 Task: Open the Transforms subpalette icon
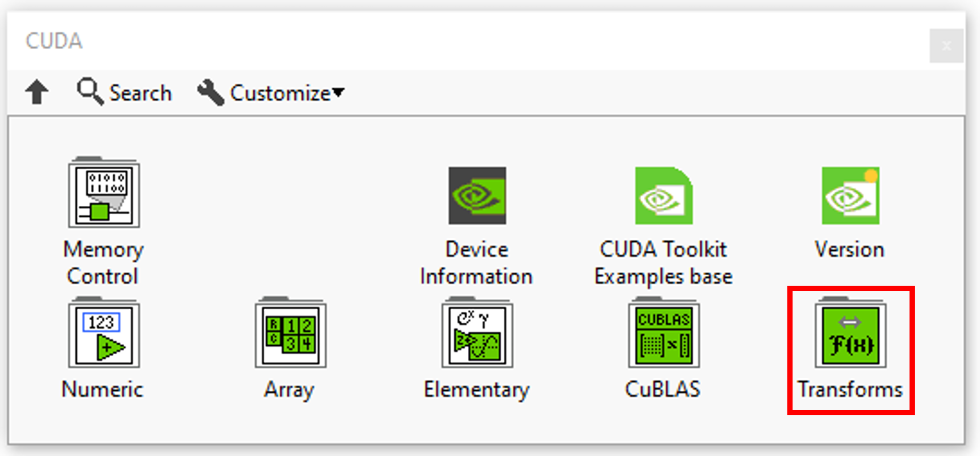pyautogui.click(x=850, y=335)
